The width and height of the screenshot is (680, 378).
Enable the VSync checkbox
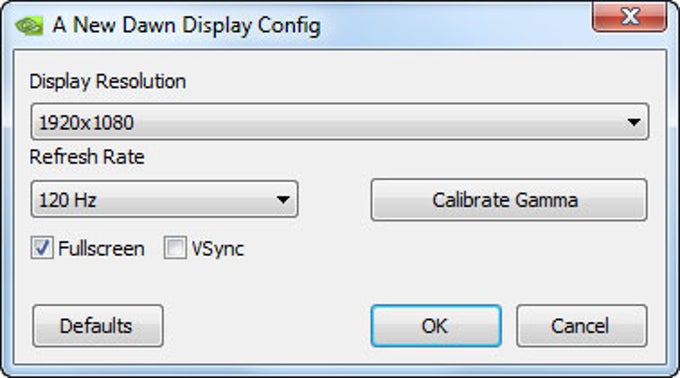[175, 248]
